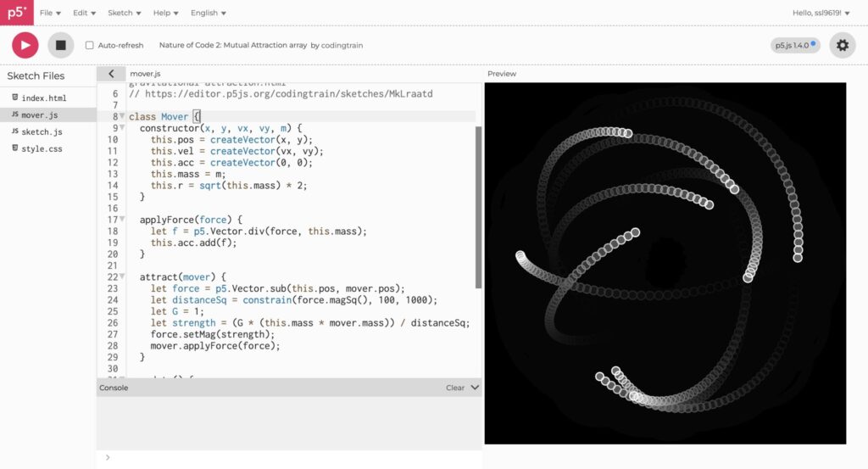Fold the applyForce function arrow
This screenshot has height=469, width=868.
(x=122, y=220)
